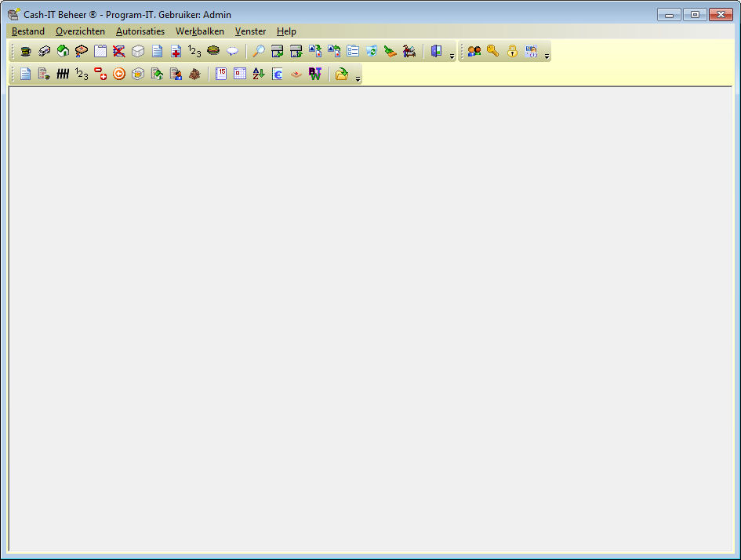This screenshot has width=741, height=560.
Task: Click the A-Z sort icon
Action: pyautogui.click(x=259, y=74)
